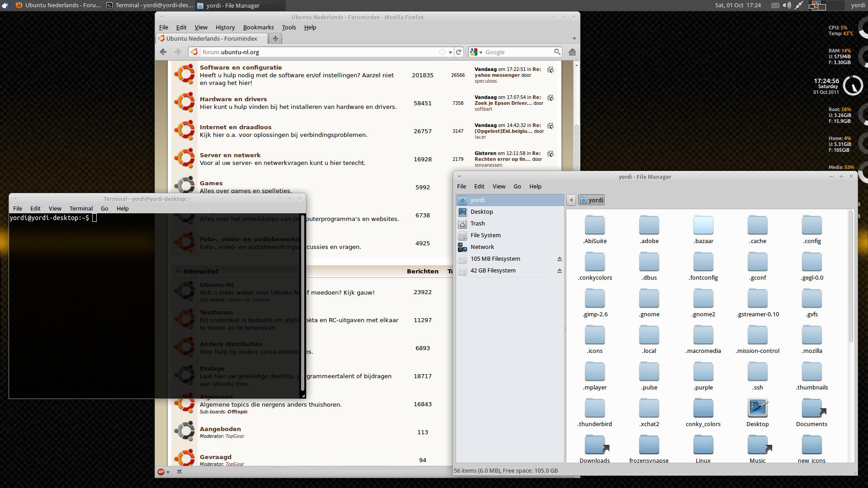Open last post icon for Software en configuratie

(551, 70)
